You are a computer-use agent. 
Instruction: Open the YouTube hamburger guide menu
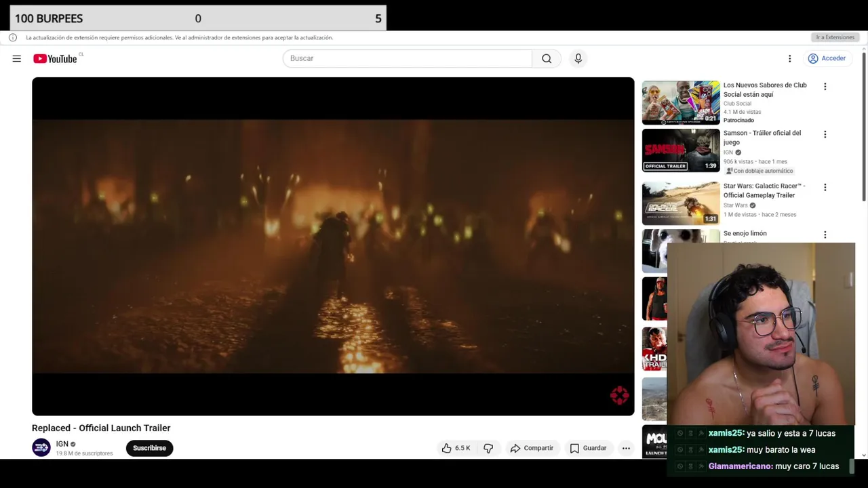(16, 58)
